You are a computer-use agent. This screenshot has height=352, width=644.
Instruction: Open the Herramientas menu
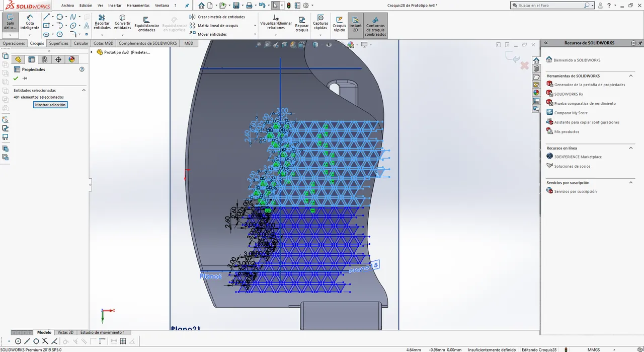(138, 6)
